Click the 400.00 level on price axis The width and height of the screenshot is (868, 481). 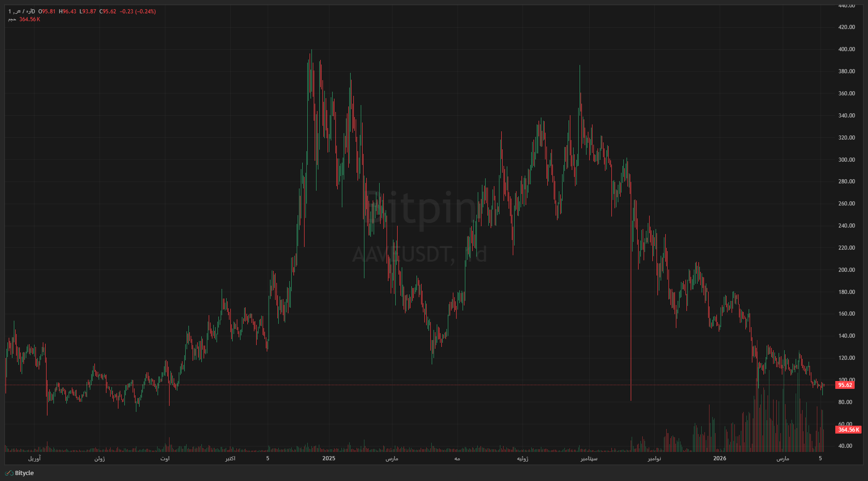pos(846,49)
